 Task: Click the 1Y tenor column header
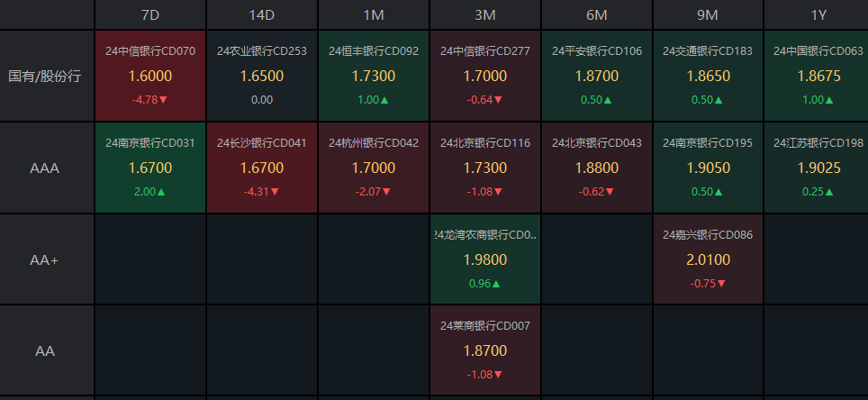[818, 14]
